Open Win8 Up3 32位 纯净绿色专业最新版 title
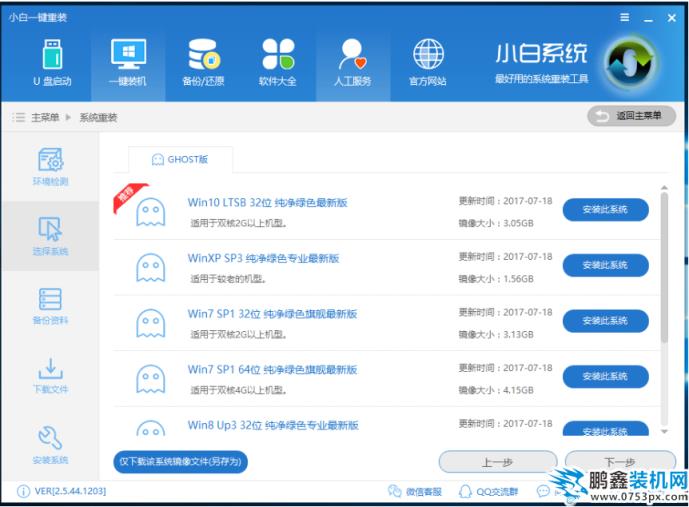The height and width of the screenshot is (507, 689). click(x=273, y=425)
